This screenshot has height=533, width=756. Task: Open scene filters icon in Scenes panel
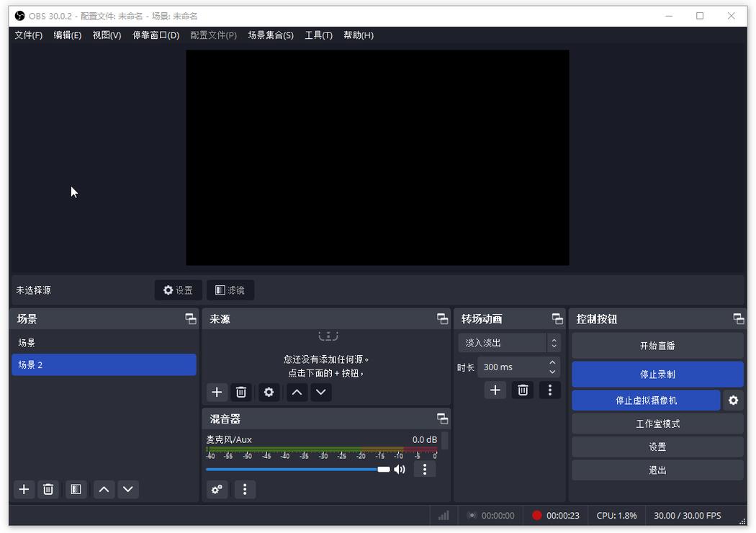tap(76, 489)
